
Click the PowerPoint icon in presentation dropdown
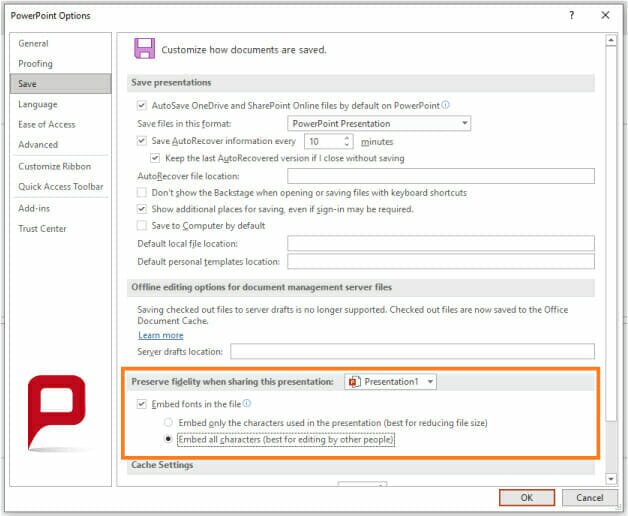click(355, 382)
